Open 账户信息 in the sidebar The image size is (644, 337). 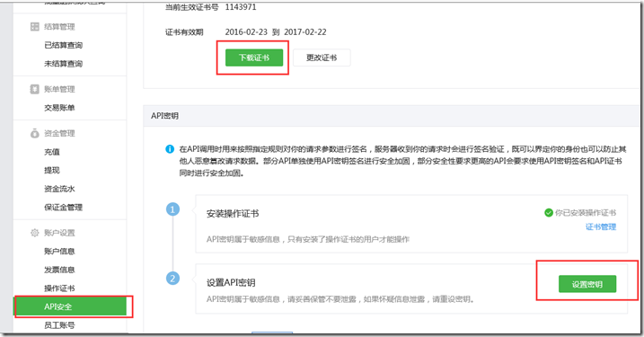59,251
